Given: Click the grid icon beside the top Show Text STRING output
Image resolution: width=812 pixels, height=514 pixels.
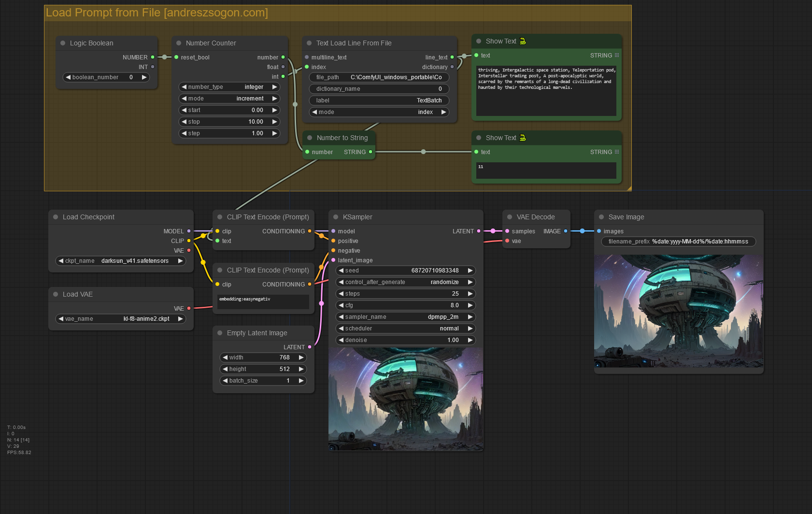Looking at the screenshot, I should [617, 56].
